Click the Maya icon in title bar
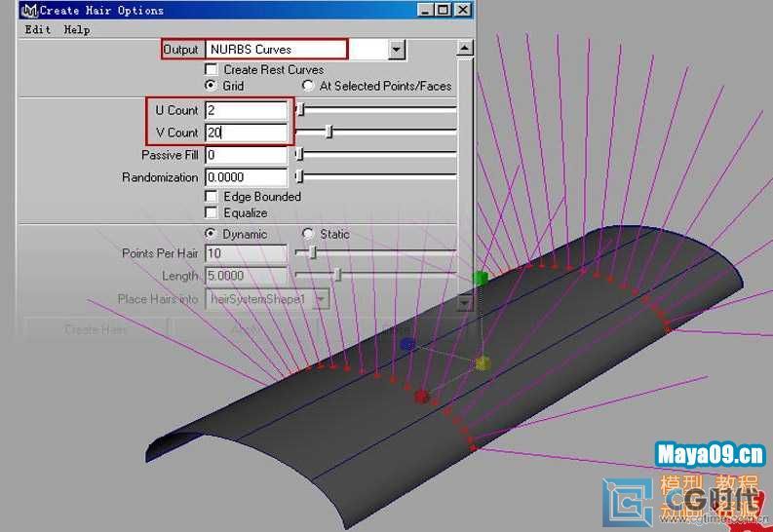This screenshot has width=773, height=532. [29, 10]
